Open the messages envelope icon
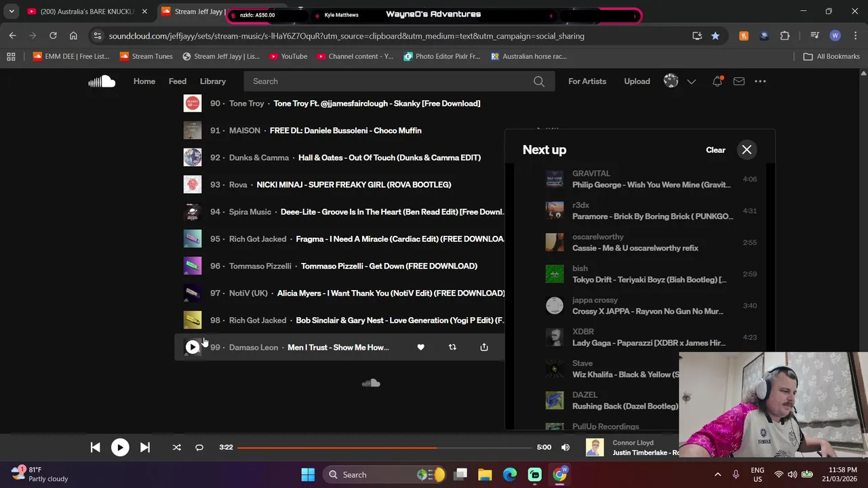The width and height of the screenshot is (868, 488). 738,81
